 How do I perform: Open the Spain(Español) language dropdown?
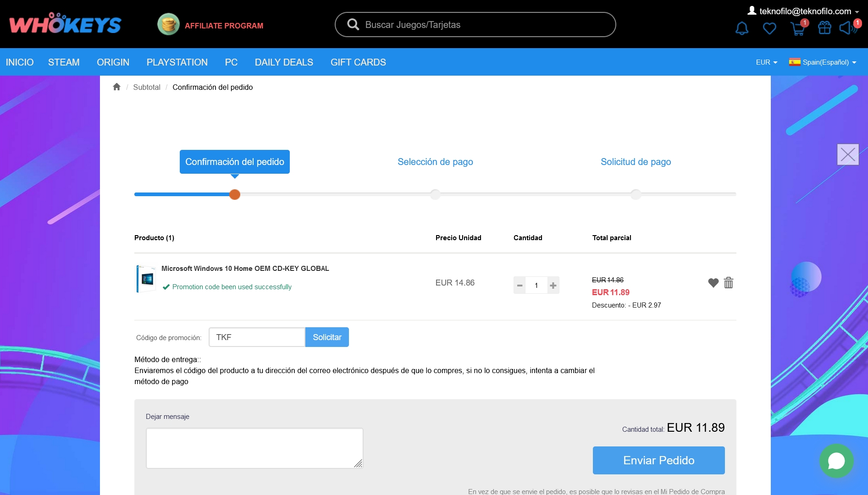coord(823,62)
